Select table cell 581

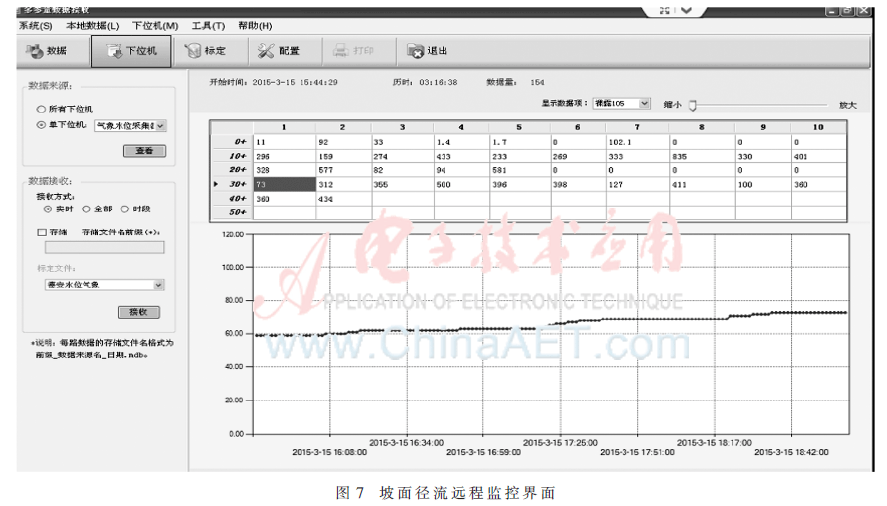520,170
